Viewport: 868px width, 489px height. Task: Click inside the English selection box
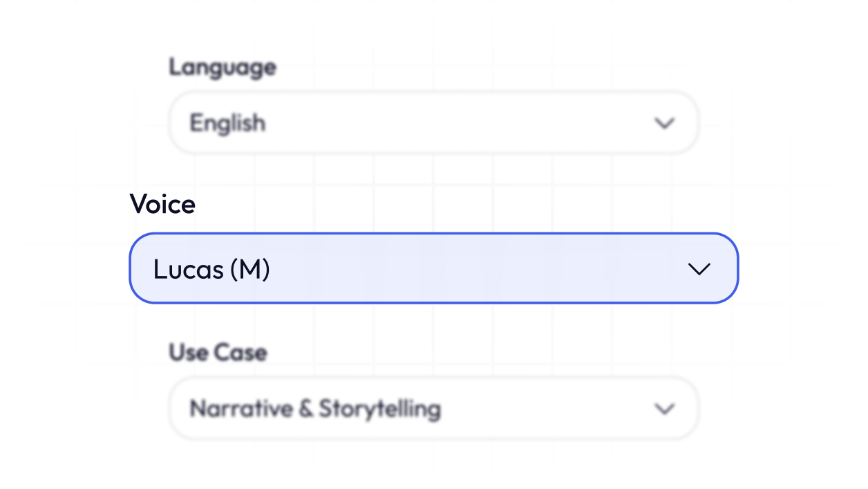433,122
